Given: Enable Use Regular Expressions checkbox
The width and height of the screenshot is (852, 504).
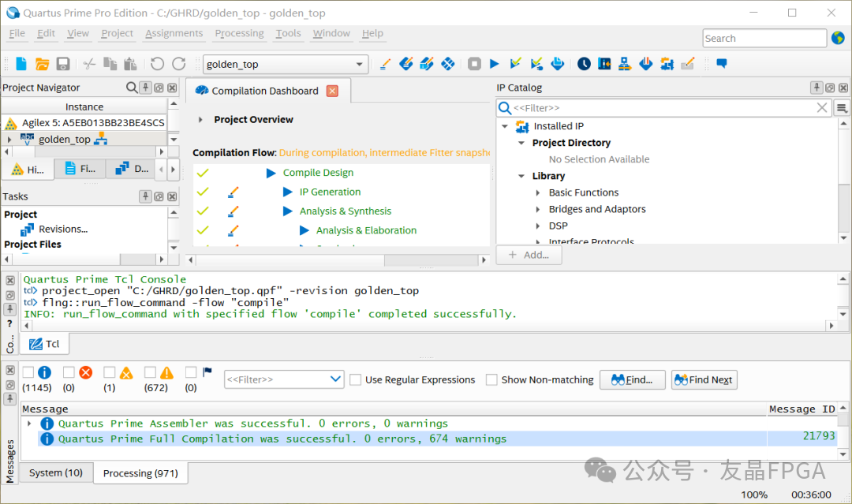Looking at the screenshot, I should 355,379.
